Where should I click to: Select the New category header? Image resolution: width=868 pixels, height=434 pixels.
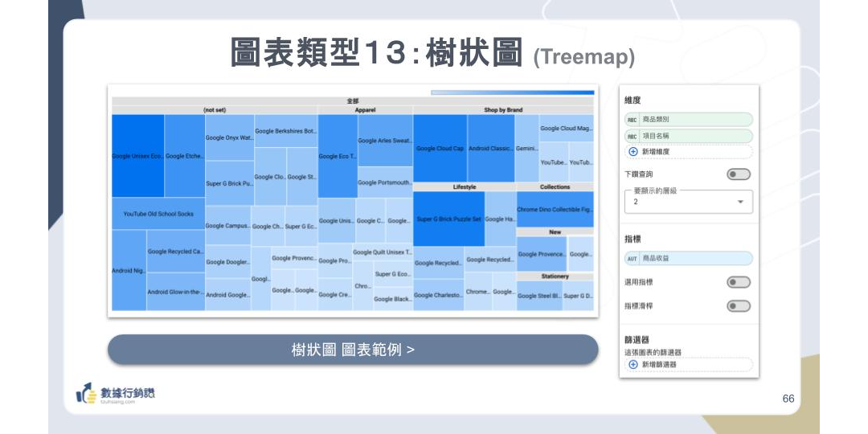click(x=555, y=232)
